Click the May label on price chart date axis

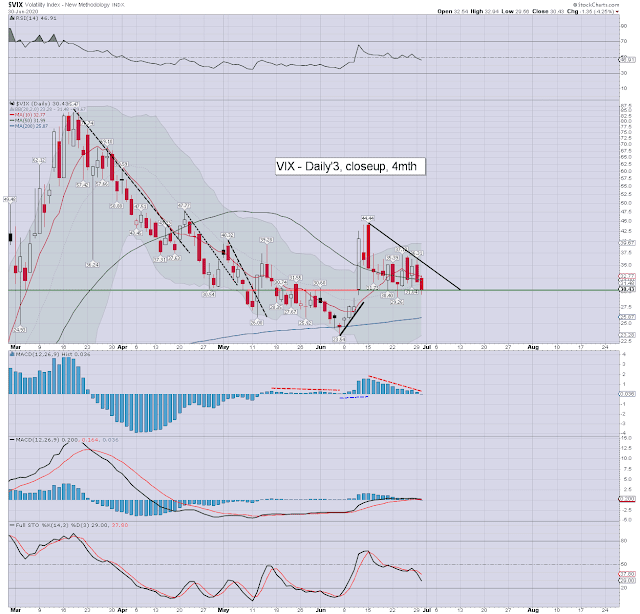tap(223, 347)
